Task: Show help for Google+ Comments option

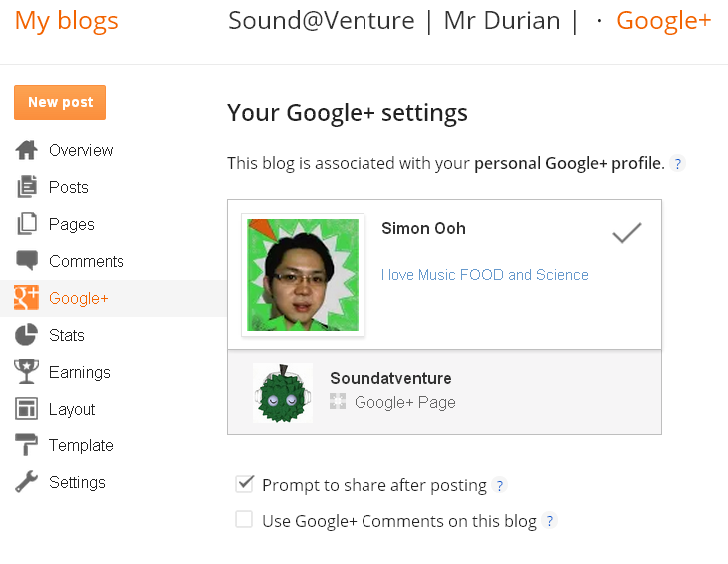Action: pyautogui.click(x=550, y=521)
